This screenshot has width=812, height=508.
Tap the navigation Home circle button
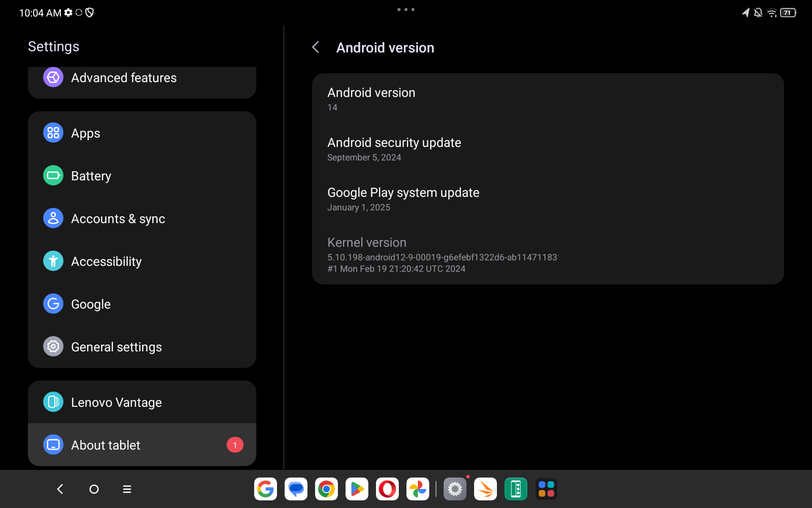click(94, 489)
